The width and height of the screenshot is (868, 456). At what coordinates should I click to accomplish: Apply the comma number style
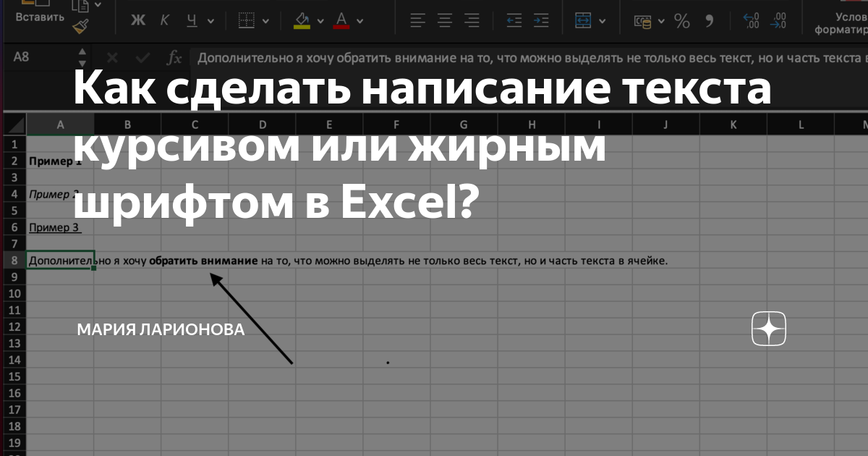tap(710, 20)
